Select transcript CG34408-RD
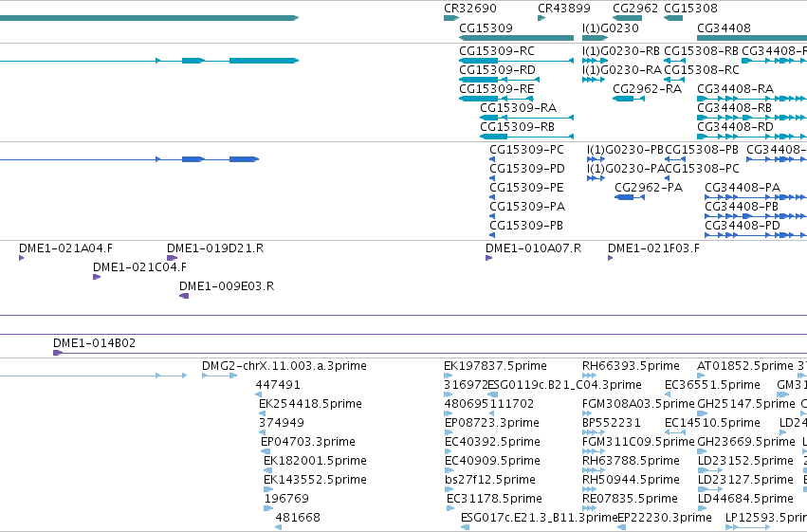Viewport: 807px width, 532px height. tap(752, 137)
